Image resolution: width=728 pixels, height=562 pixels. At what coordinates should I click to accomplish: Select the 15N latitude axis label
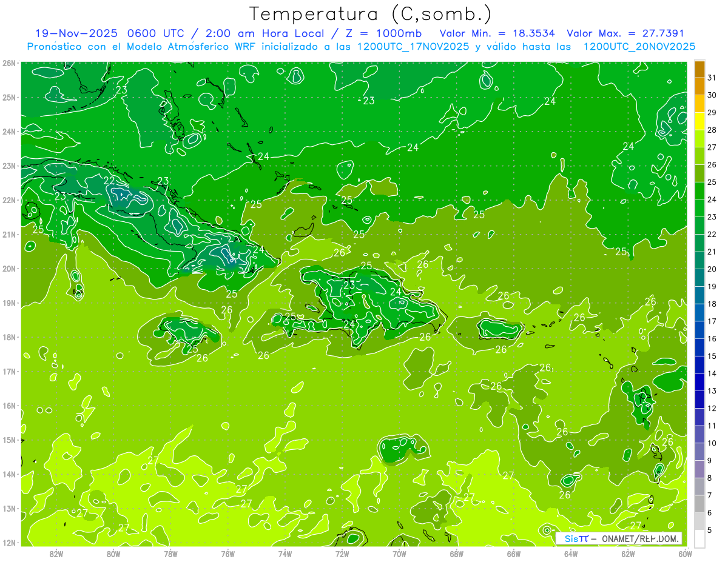coord(9,440)
